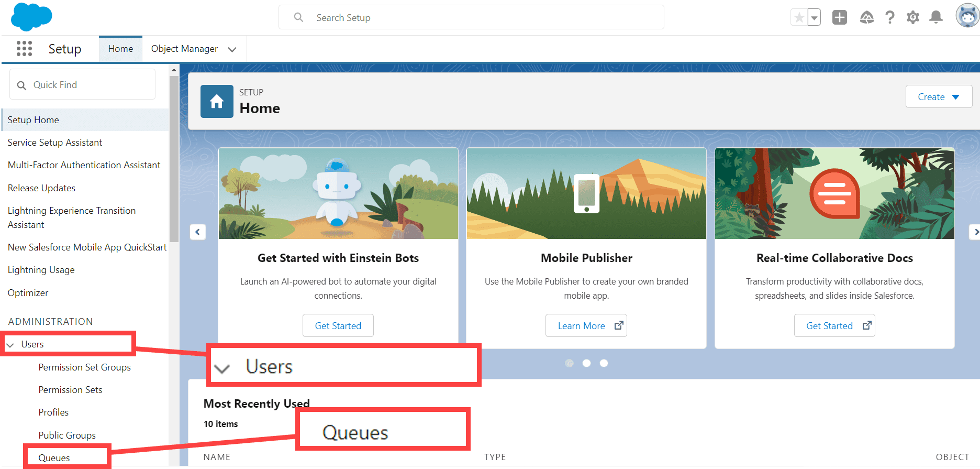Click the Quick Find magnifier icon

21,85
